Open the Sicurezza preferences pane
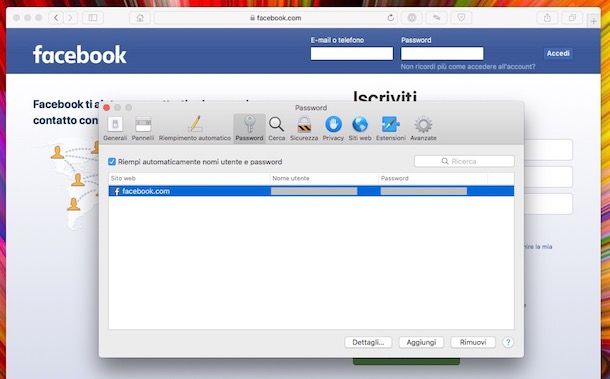 [x=304, y=128]
